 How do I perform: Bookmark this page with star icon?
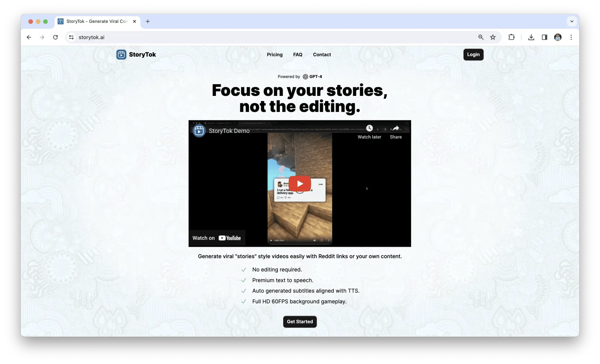(x=493, y=37)
